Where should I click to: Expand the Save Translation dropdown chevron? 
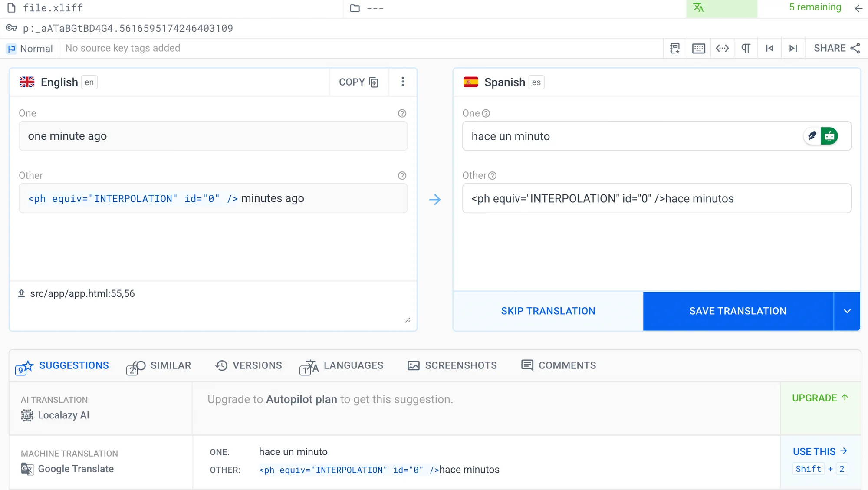[847, 311]
